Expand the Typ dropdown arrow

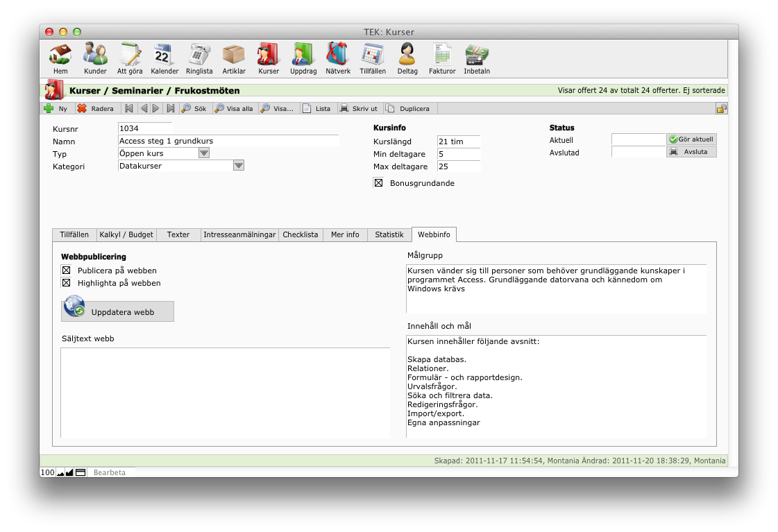[x=204, y=153]
